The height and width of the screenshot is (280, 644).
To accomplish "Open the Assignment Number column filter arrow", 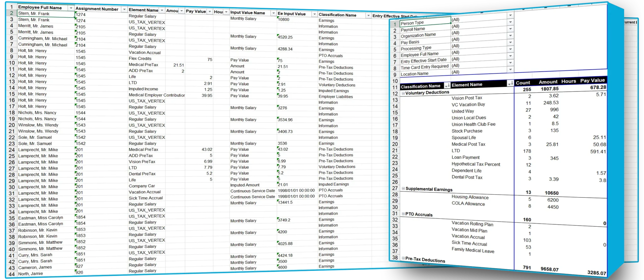I will pos(124,9).
